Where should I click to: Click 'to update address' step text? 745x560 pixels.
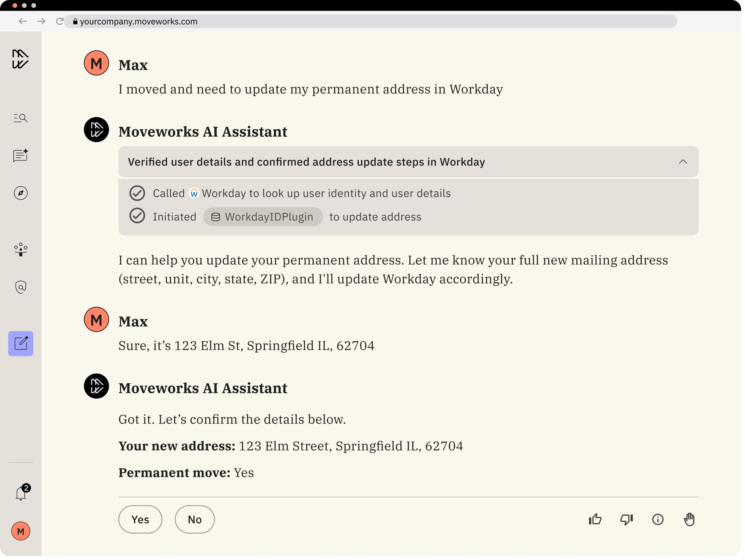(375, 217)
